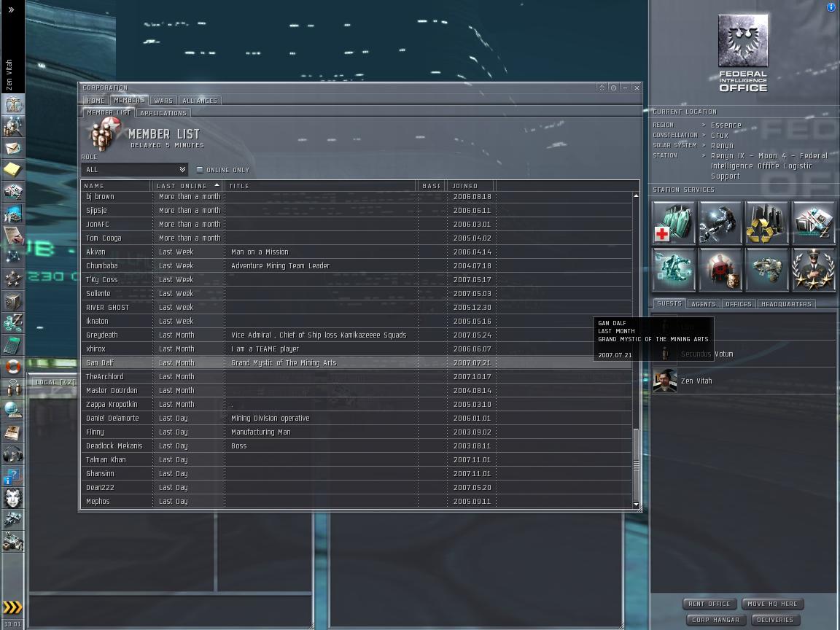Open the Role dropdown set to All
840x630 pixels.
tap(134, 170)
